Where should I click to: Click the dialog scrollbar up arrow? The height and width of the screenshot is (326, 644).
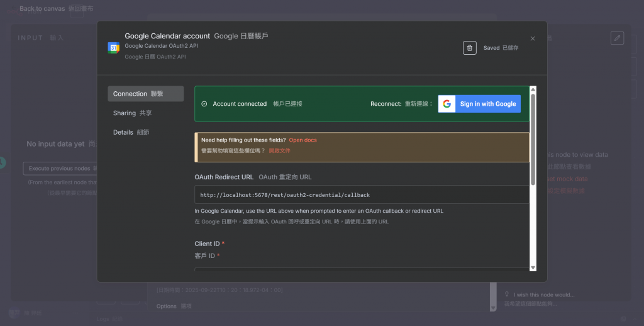pyautogui.click(x=533, y=89)
